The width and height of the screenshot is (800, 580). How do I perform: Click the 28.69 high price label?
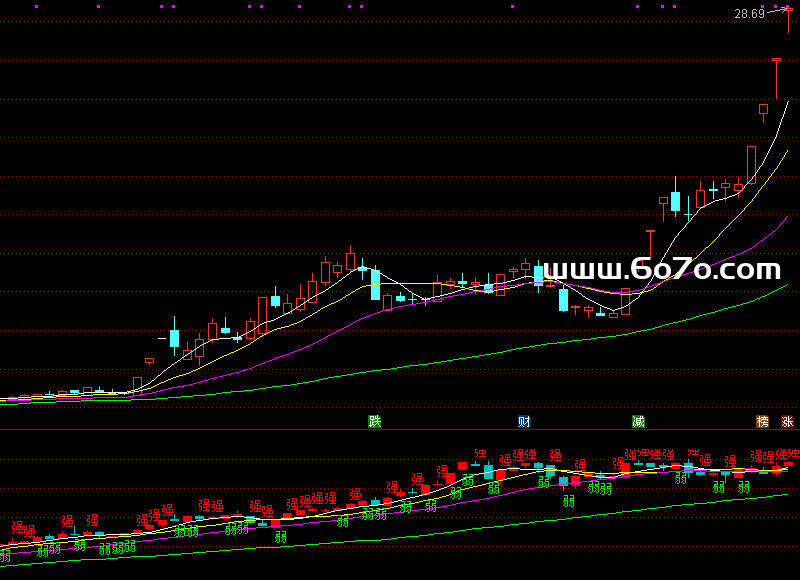[x=748, y=14]
